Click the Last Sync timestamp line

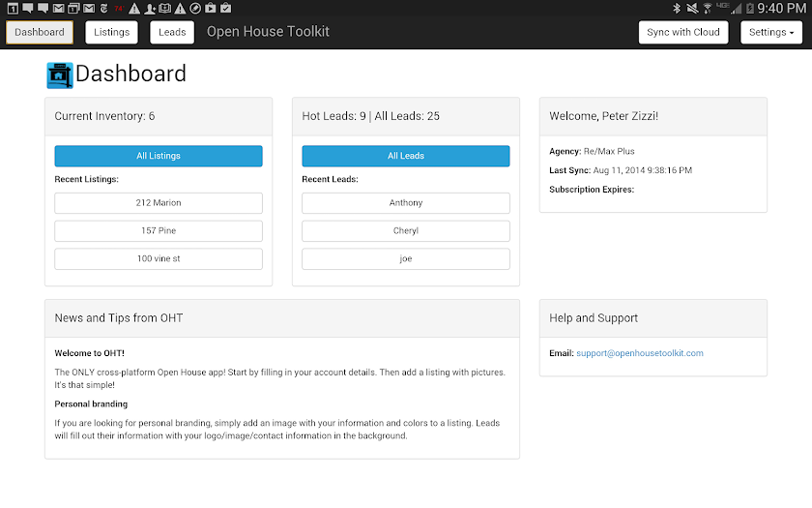click(x=621, y=170)
